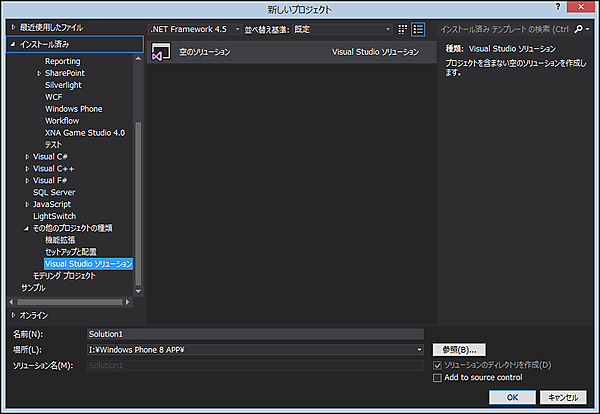Toggle ソリューションのディレクトリを作成 checkbox
600x414 pixels.
pos(437,365)
